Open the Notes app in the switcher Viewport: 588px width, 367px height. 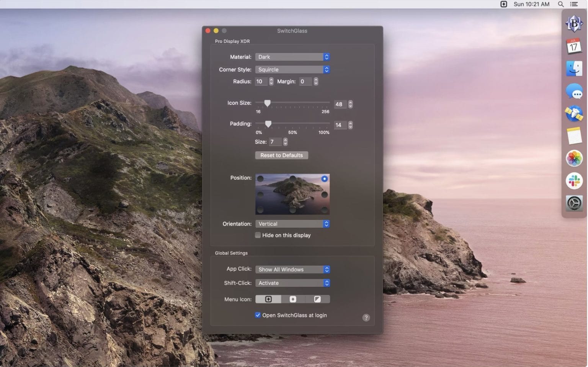point(574,136)
